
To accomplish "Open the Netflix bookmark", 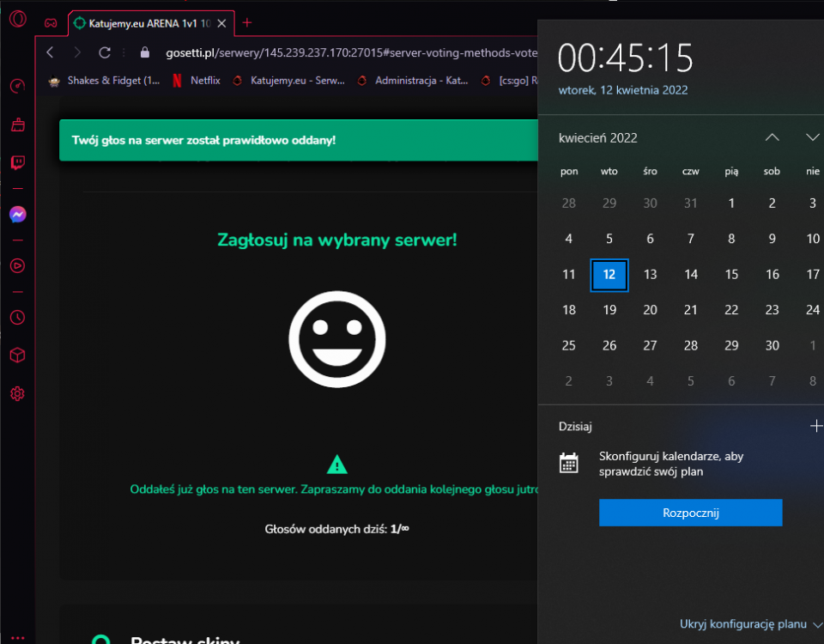I will [x=197, y=81].
